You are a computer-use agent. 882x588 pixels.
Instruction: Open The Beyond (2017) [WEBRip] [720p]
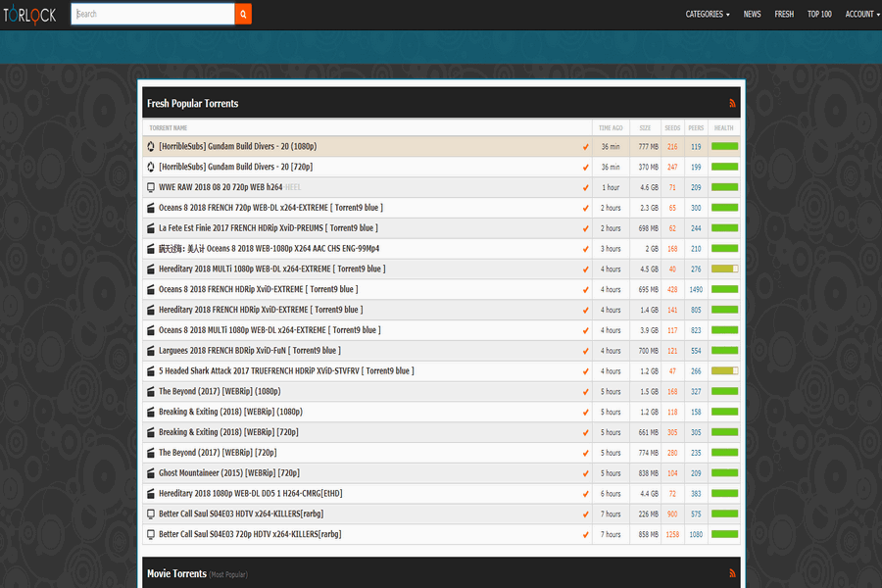tap(218, 453)
